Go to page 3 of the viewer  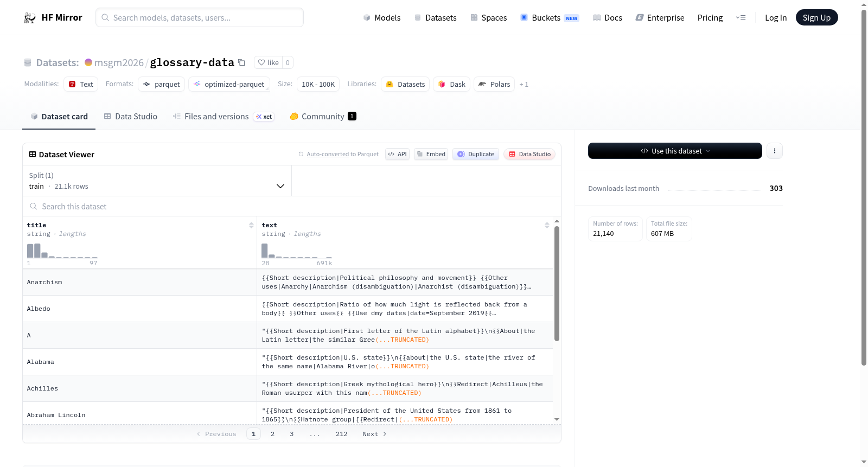(x=291, y=434)
